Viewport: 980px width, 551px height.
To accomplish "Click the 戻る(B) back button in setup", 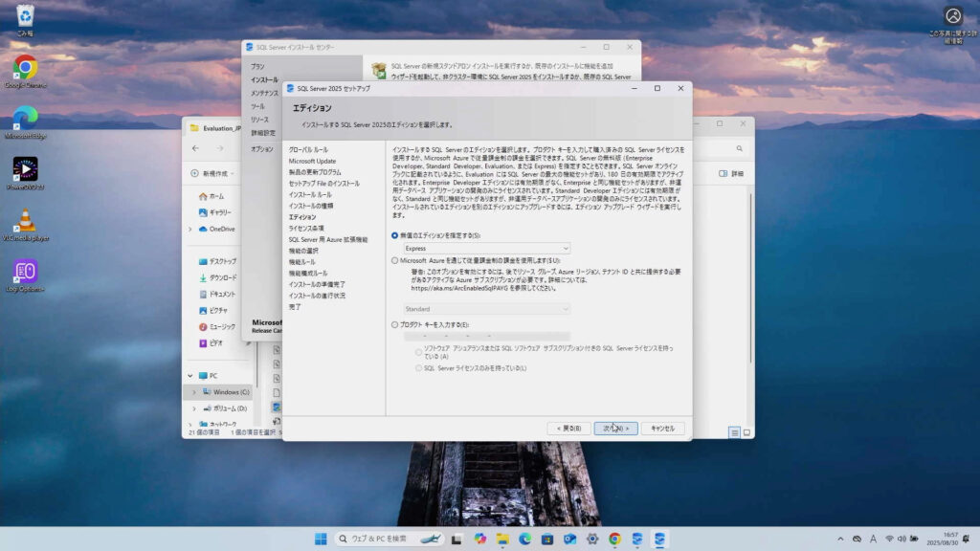I will (x=568, y=429).
